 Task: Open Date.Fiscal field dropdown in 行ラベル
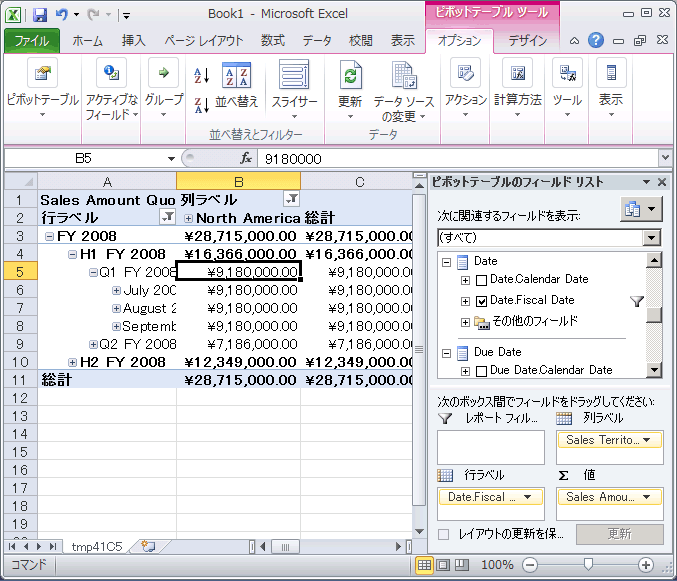click(x=527, y=497)
